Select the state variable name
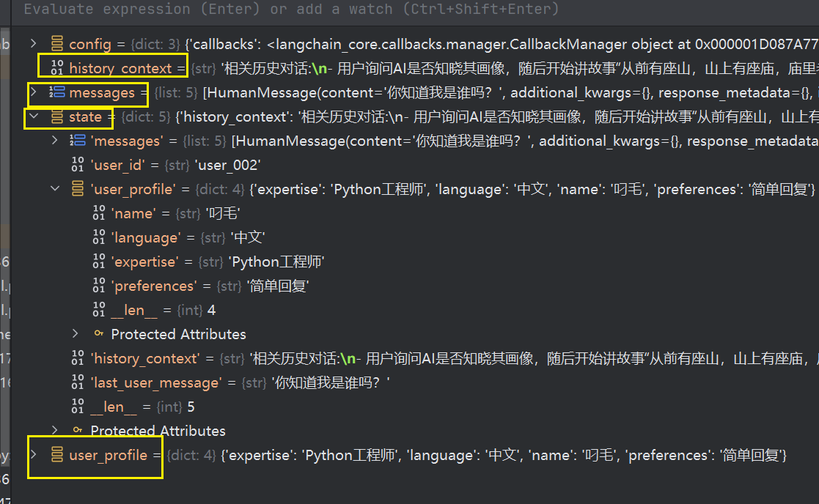This screenshot has height=504, width=819. [85, 117]
